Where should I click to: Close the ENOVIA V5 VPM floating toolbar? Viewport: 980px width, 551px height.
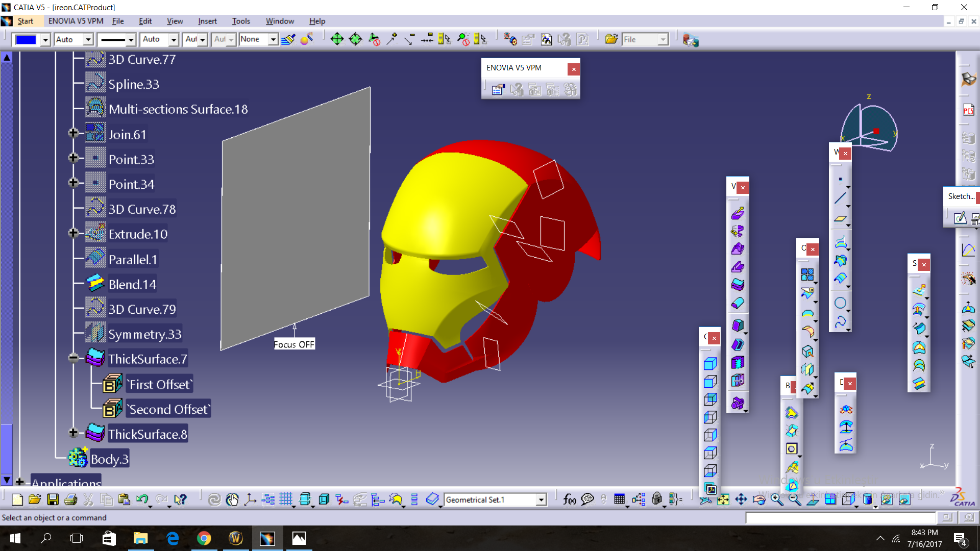click(x=574, y=69)
